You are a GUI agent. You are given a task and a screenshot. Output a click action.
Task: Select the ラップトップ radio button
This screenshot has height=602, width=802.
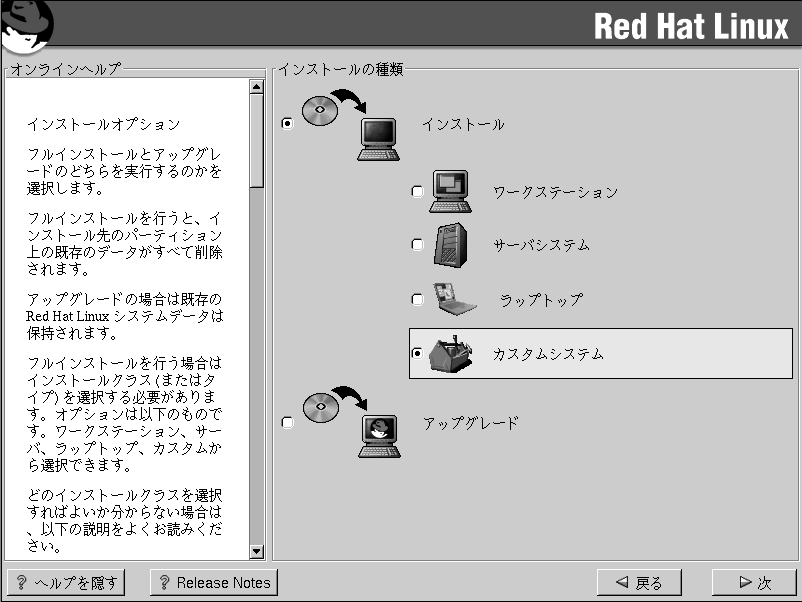click(418, 300)
